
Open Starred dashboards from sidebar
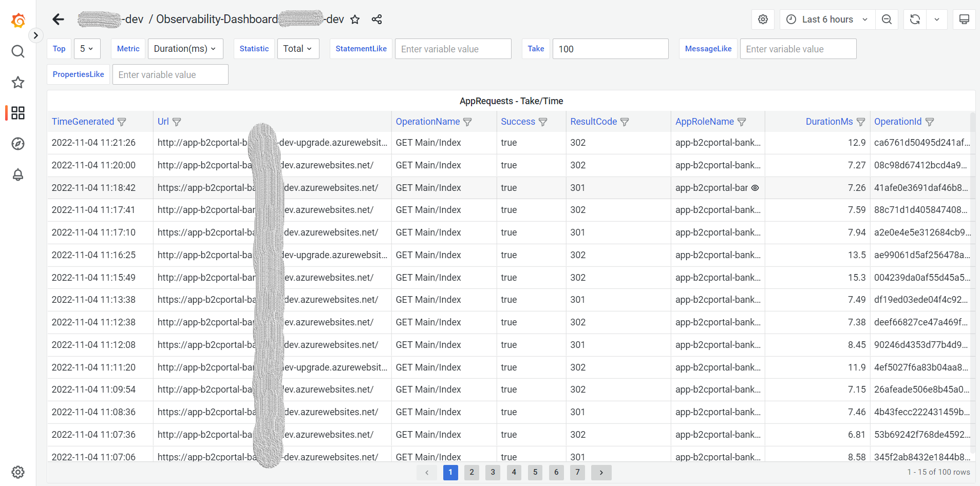click(18, 82)
